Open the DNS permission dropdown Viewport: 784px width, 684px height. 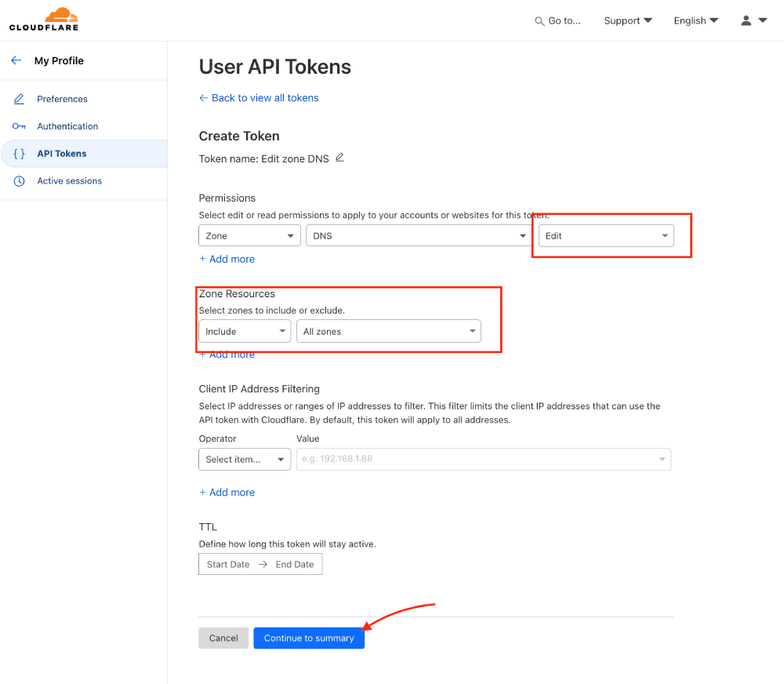pyautogui.click(x=419, y=235)
